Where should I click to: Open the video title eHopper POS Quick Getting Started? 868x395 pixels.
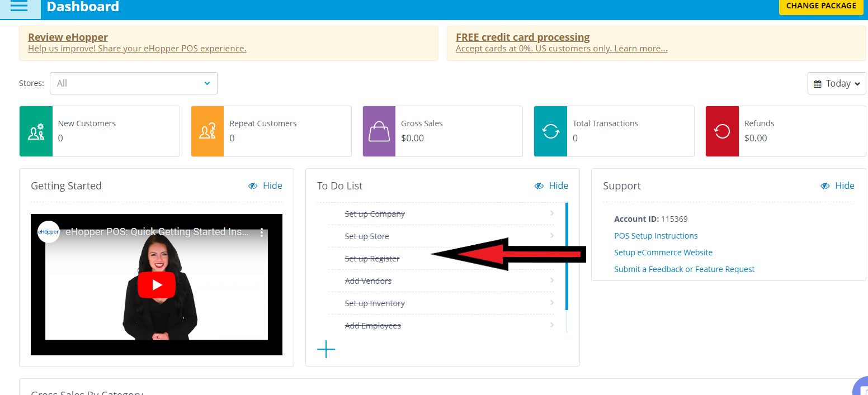click(x=157, y=232)
